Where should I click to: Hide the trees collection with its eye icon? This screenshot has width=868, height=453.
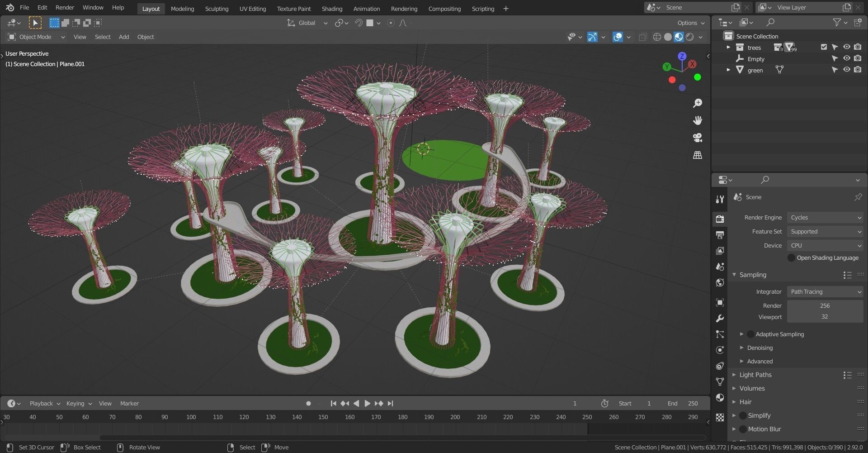click(846, 47)
